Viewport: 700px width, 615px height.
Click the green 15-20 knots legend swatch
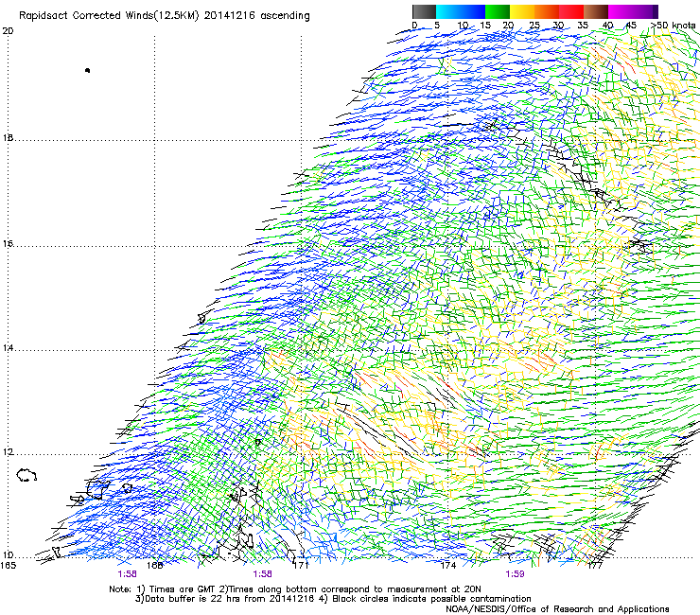click(x=498, y=11)
